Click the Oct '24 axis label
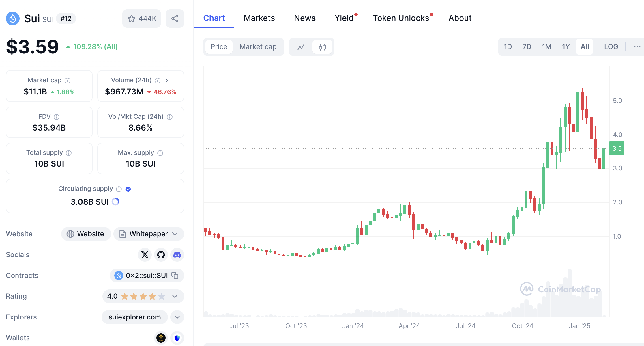 click(523, 326)
